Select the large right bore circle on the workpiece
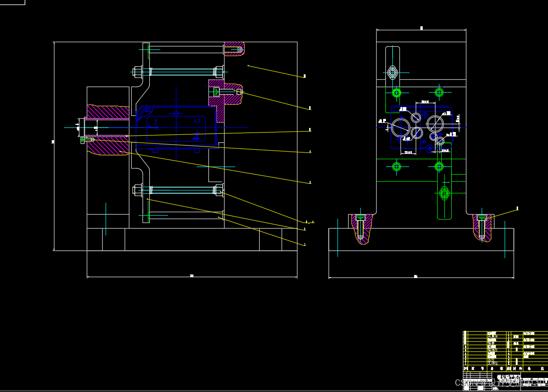 [x=435, y=123]
